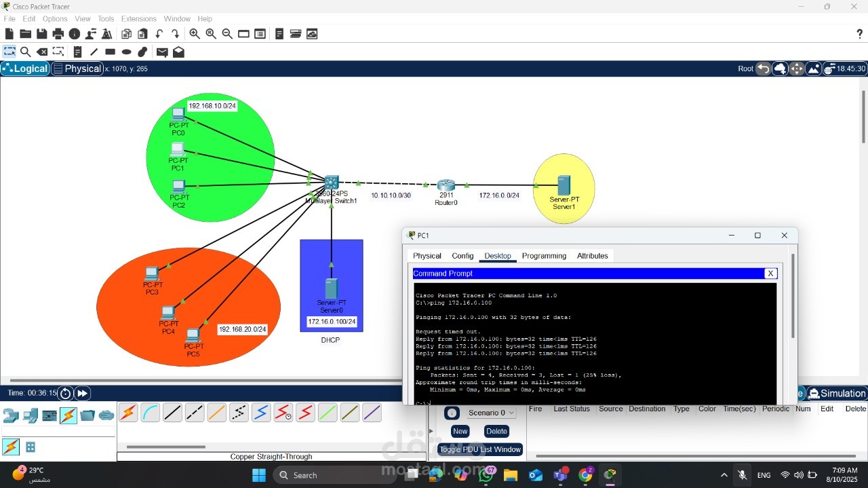Select the Serial DCE cable with clock
This screenshot has width=868, height=488.
283,412
